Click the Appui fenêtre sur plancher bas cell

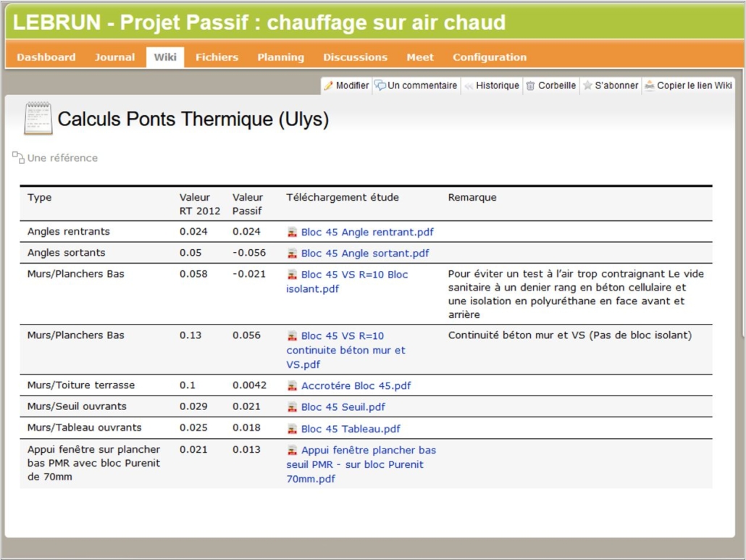93,463
